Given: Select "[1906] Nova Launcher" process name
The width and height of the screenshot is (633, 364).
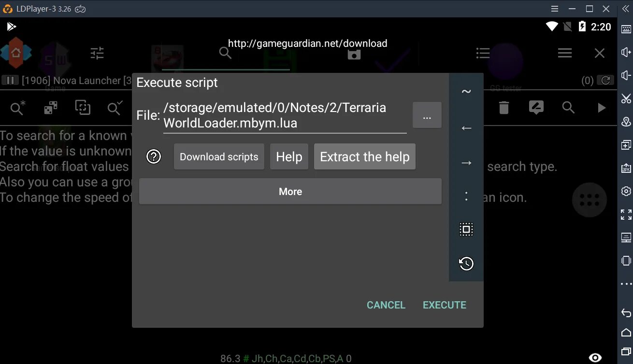Looking at the screenshot, I should coord(71,81).
